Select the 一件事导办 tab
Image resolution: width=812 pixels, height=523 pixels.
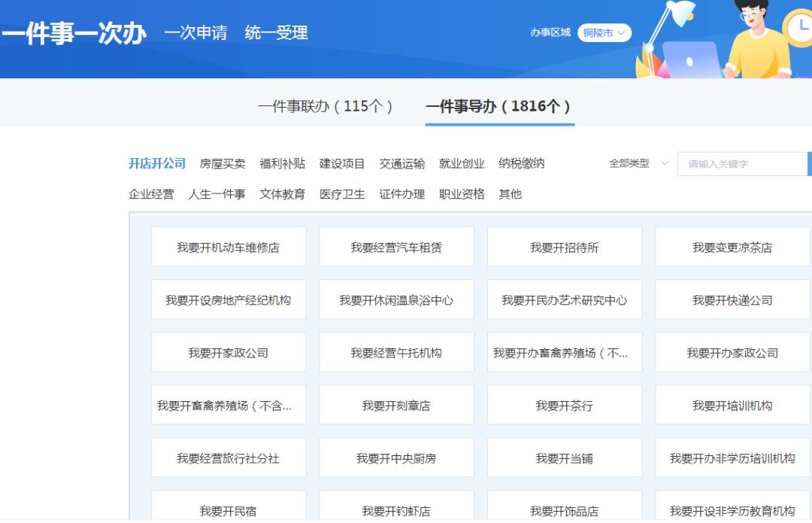pos(499,106)
